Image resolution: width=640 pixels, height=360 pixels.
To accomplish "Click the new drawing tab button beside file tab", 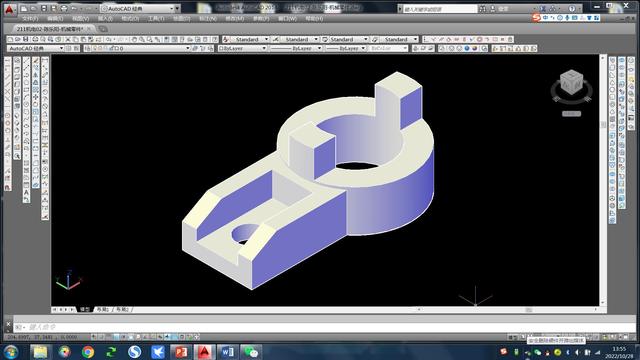I will point(103,29).
